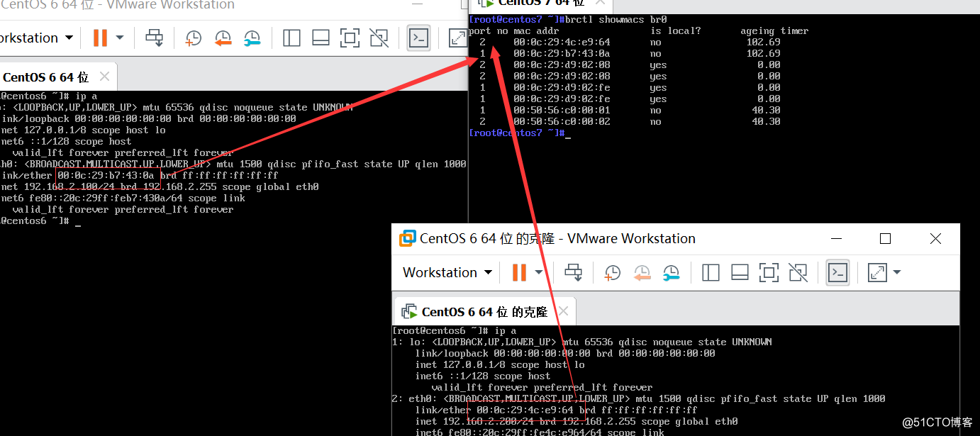Send Ctrl+Alt+Del in clone window
980x436 pixels.
coord(573,272)
